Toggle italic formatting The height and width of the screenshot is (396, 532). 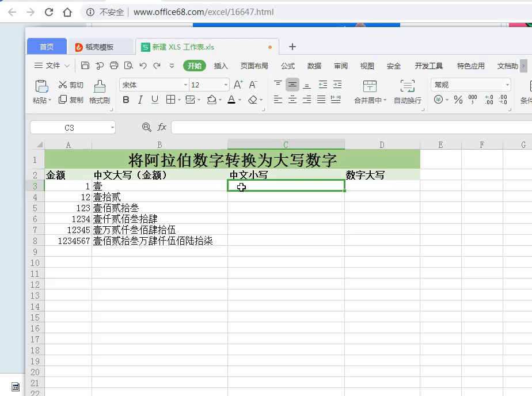(x=140, y=100)
